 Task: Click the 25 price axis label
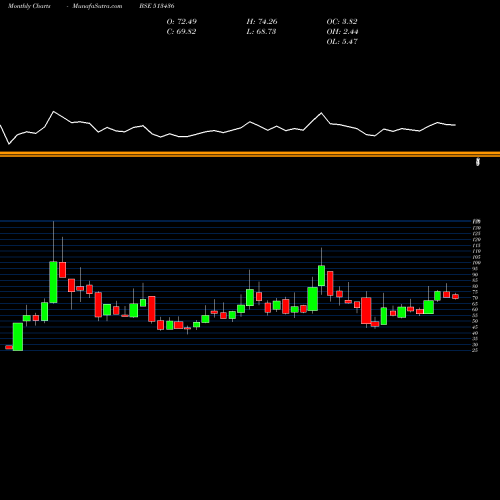pos(475,350)
